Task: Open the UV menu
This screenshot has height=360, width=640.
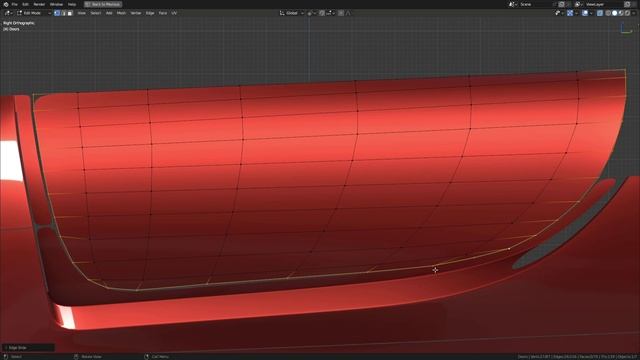Action: (x=174, y=13)
